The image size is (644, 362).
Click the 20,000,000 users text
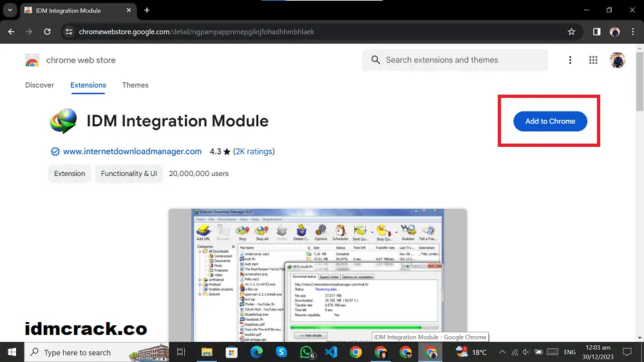point(199,173)
